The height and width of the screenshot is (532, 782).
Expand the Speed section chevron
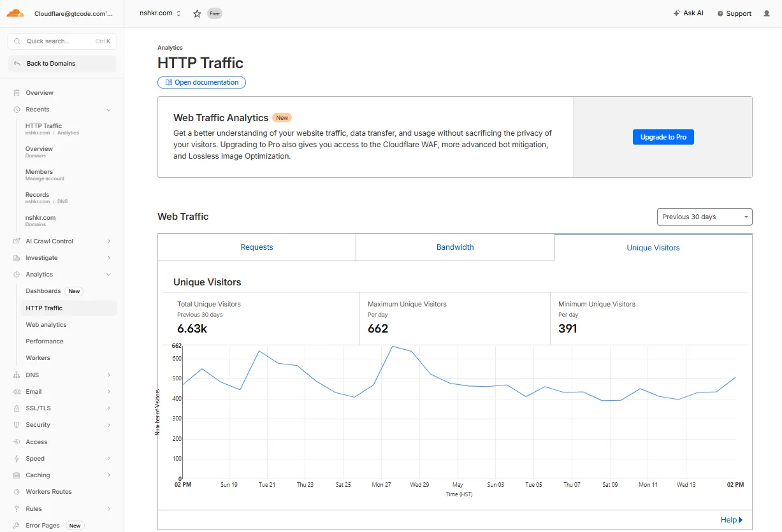coord(109,459)
